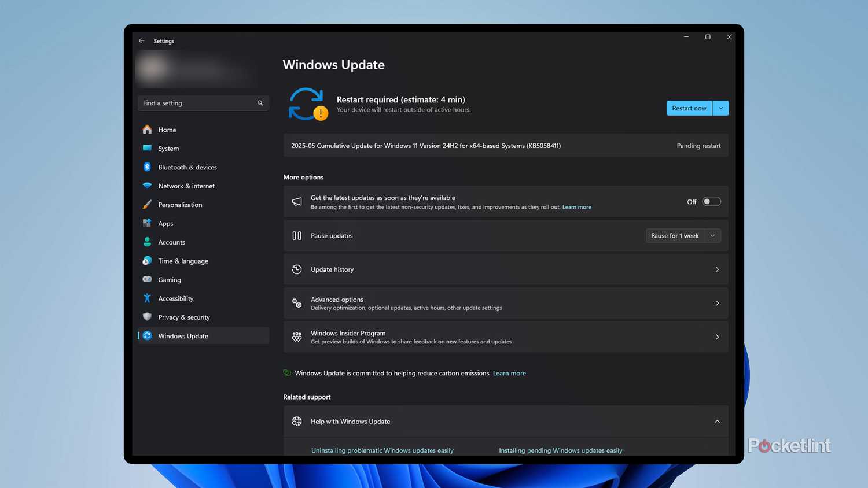Open Bluetooth & devices via its icon
The width and height of the screenshot is (868, 488).
[147, 167]
